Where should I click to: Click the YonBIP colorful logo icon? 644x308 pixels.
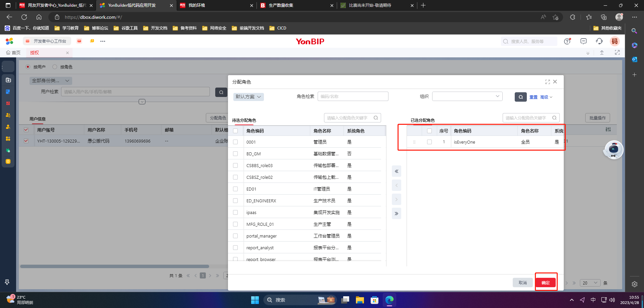click(9, 41)
